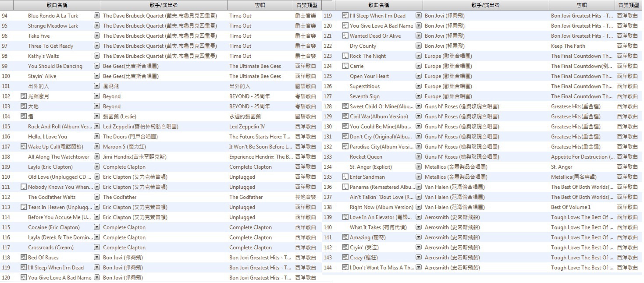Screen dimensions: 644x283
Task: Open dropdown arrow on Stayin' Alive row
Action: point(97,76)
